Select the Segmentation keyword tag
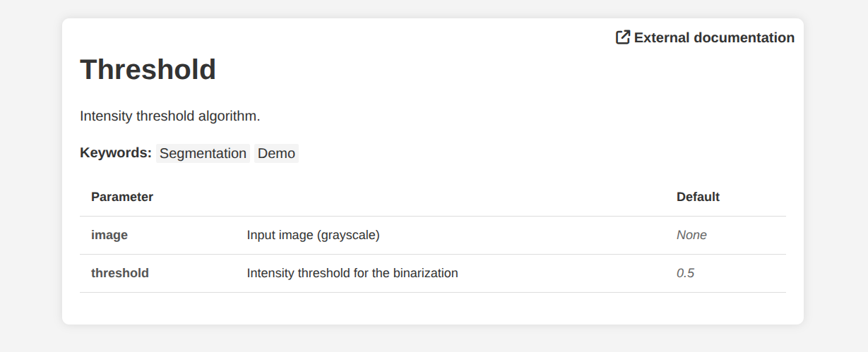Image resolution: width=868 pixels, height=352 pixels. point(203,153)
